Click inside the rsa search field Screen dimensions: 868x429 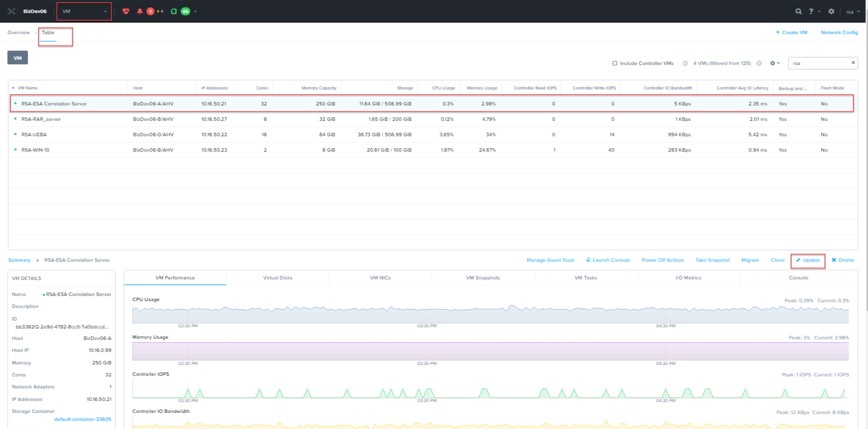pyautogui.click(x=819, y=63)
